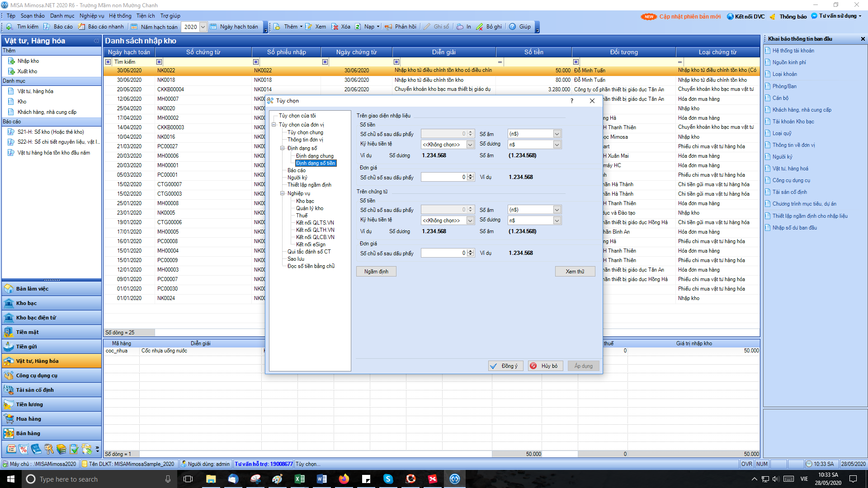The height and width of the screenshot is (488, 868).
Task: Open Firefox from the Windows taskbar
Action: (x=344, y=479)
